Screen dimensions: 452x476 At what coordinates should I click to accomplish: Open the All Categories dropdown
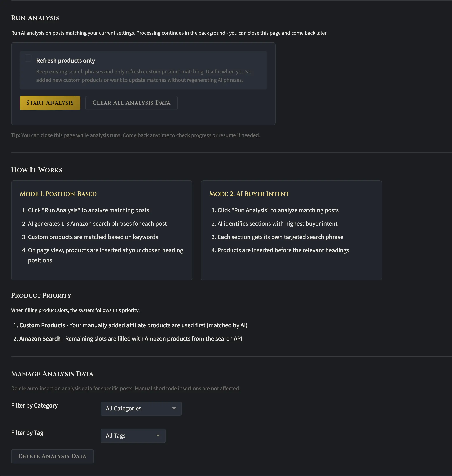point(141,408)
